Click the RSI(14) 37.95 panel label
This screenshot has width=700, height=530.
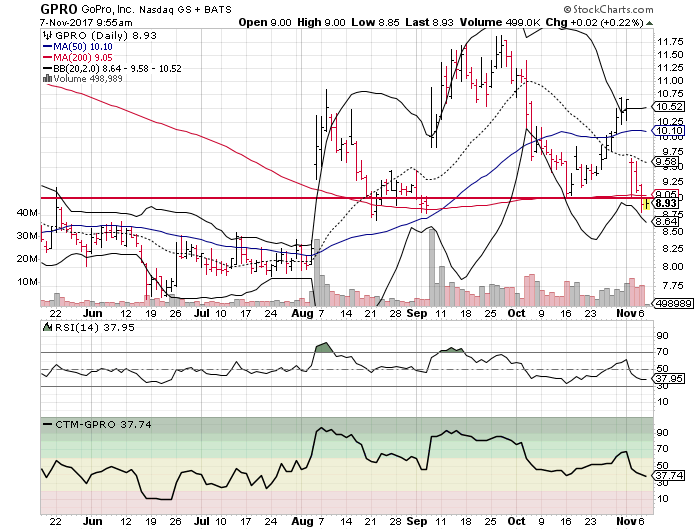(94, 327)
